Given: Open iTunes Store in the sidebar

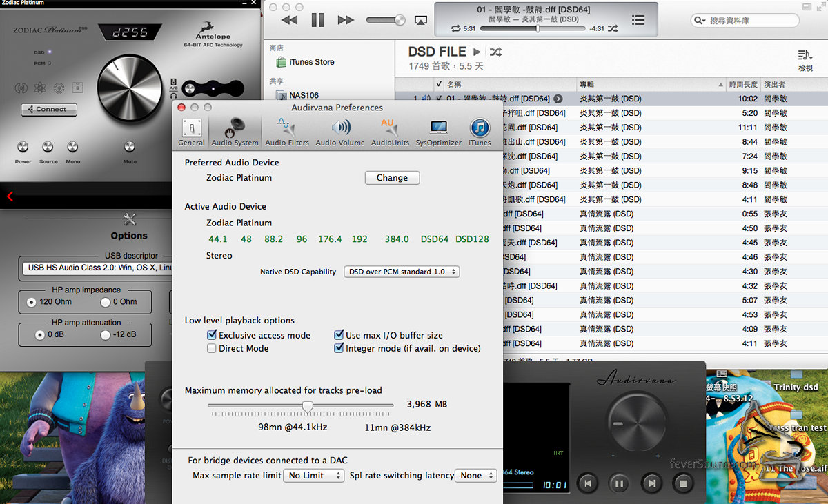Looking at the screenshot, I should (305, 62).
